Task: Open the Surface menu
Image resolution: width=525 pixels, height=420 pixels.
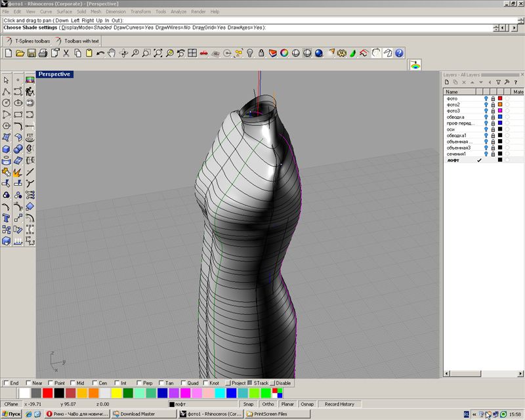Action: tap(64, 12)
